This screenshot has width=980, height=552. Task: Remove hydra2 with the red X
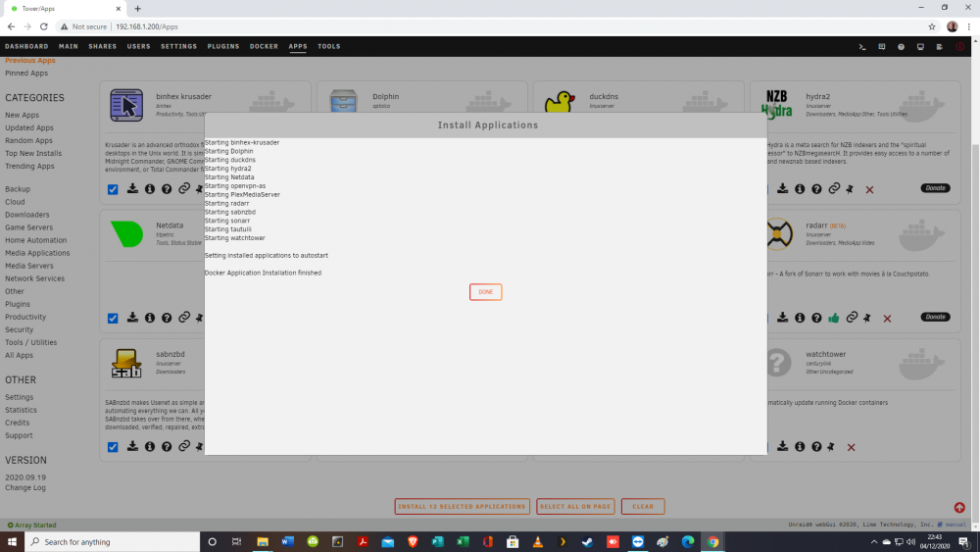coord(870,189)
